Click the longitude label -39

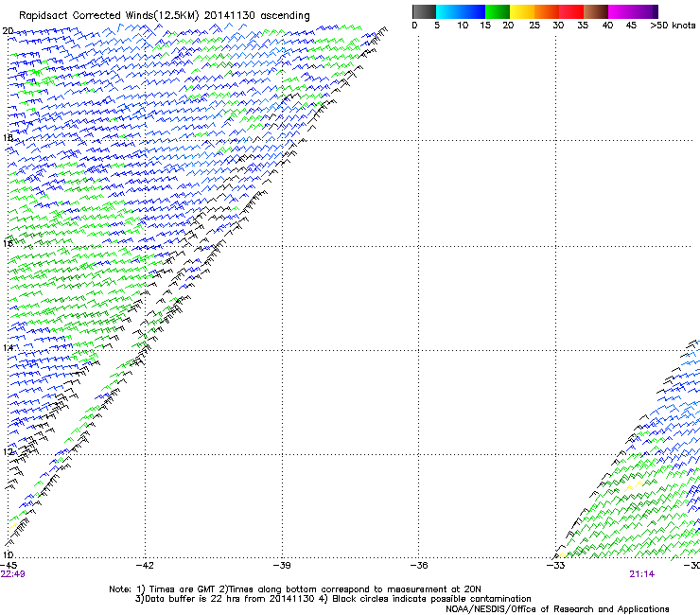pos(282,566)
